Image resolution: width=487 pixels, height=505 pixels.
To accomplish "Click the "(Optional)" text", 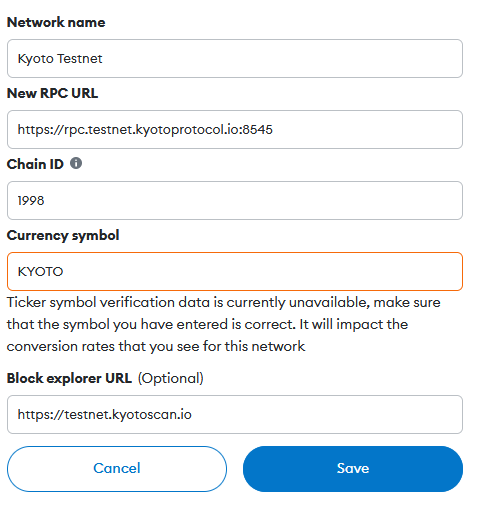I will [x=171, y=379].
